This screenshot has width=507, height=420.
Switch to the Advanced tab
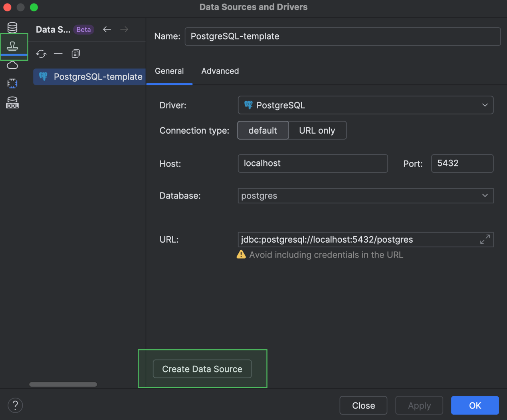point(220,71)
